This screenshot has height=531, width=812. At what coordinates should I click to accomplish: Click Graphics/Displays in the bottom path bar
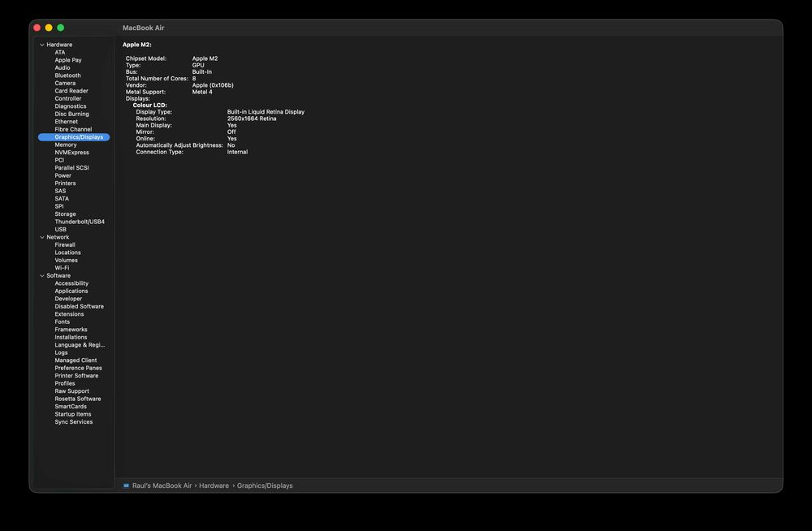click(265, 486)
